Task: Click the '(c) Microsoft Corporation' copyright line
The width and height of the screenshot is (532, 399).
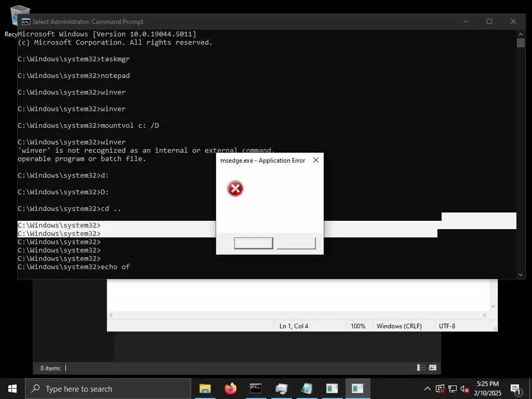Action: [115, 43]
